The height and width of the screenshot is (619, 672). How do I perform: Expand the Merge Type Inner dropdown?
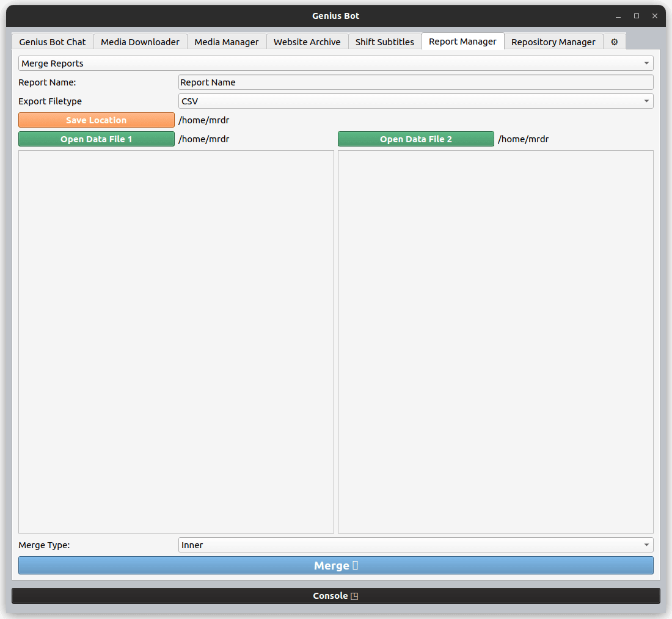[x=415, y=545]
